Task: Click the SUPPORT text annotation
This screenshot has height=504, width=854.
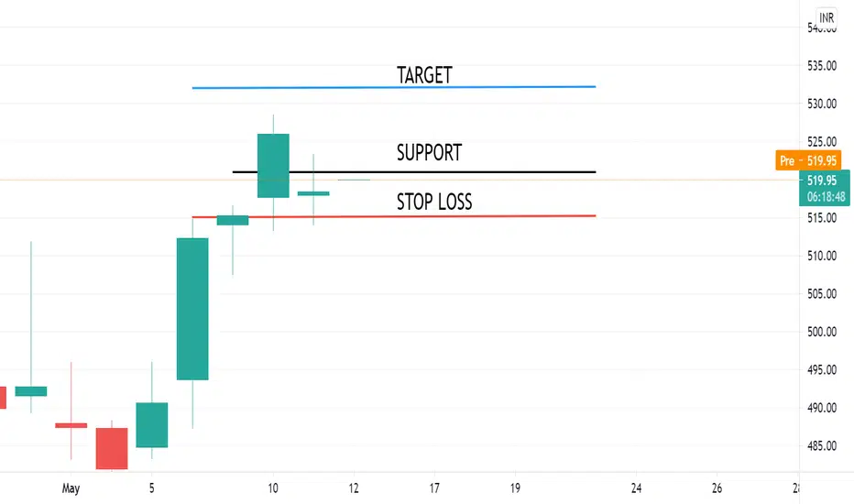Action: [429, 152]
